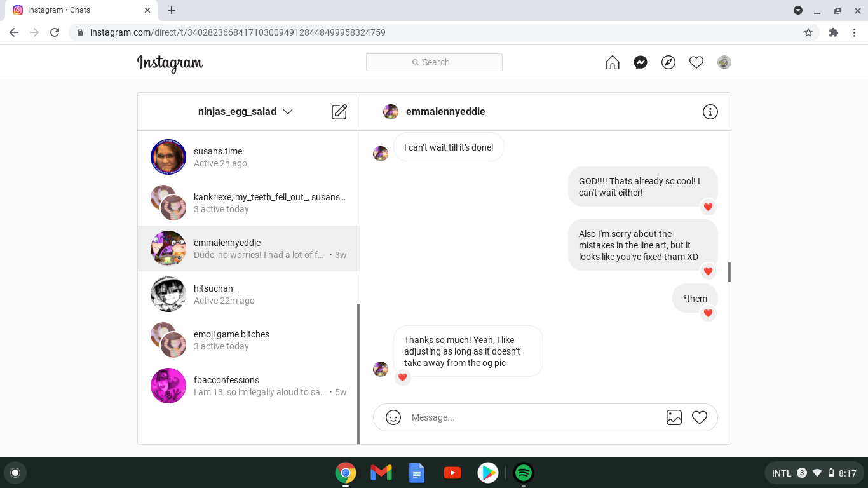Open the emoji game bitches group chat
Screen dimensions: 868x488
click(x=248, y=340)
